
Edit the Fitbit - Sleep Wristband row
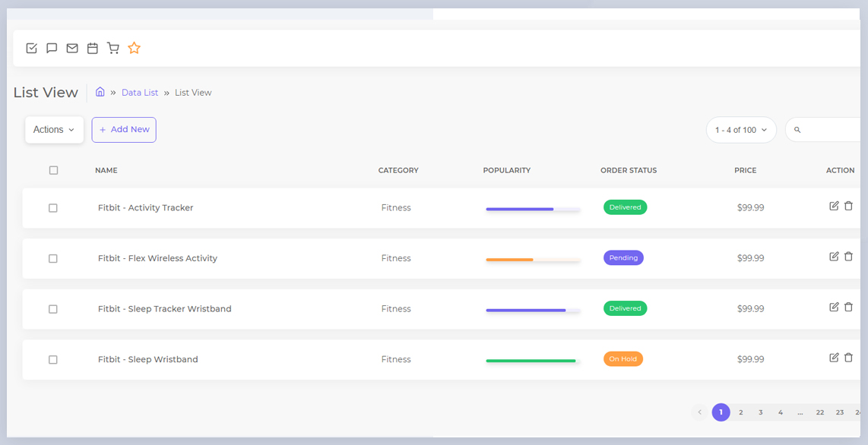pos(834,358)
